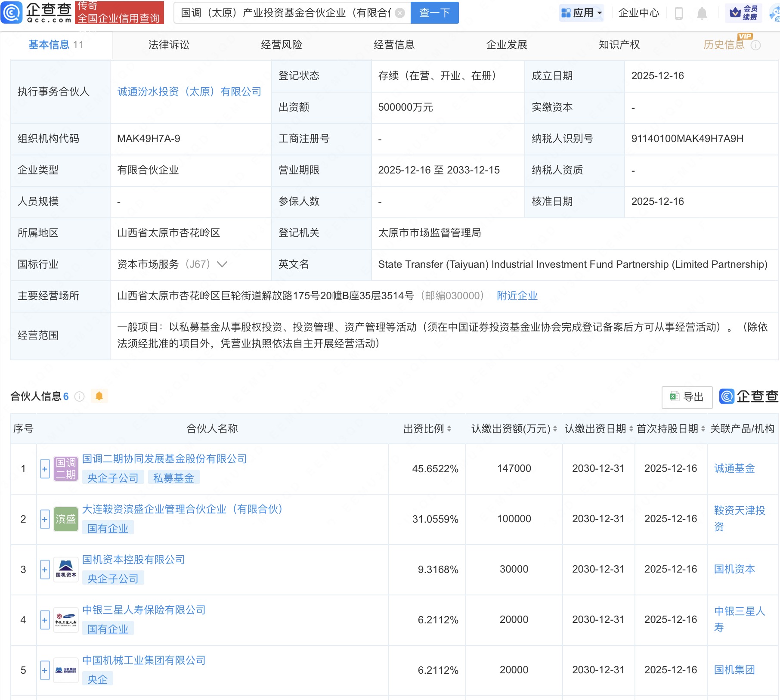Click the Excel icon on the 导出 button
Viewport: 780px width, 700px height.
tap(675, 396)
